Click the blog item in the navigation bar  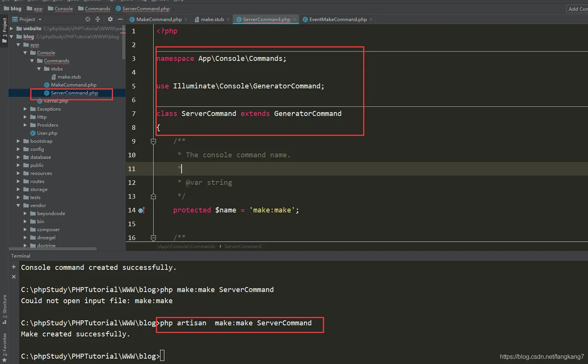click(13, 8)
